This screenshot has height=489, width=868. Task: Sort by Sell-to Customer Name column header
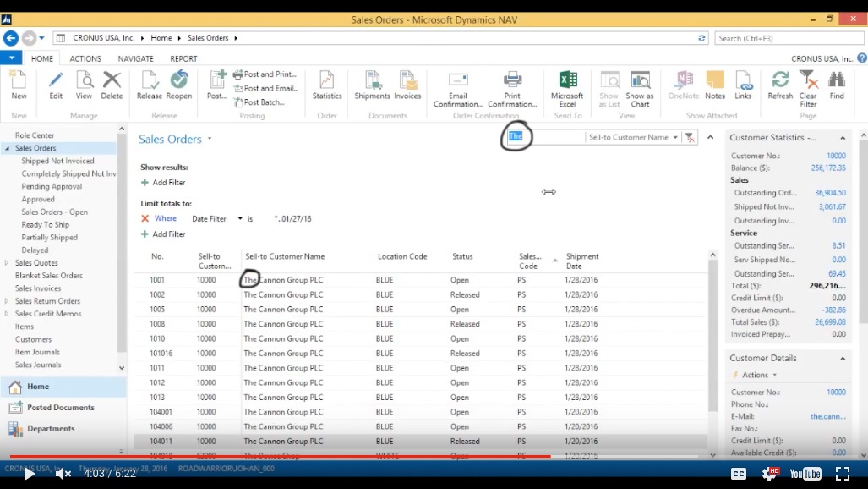(x=285, y=256)
